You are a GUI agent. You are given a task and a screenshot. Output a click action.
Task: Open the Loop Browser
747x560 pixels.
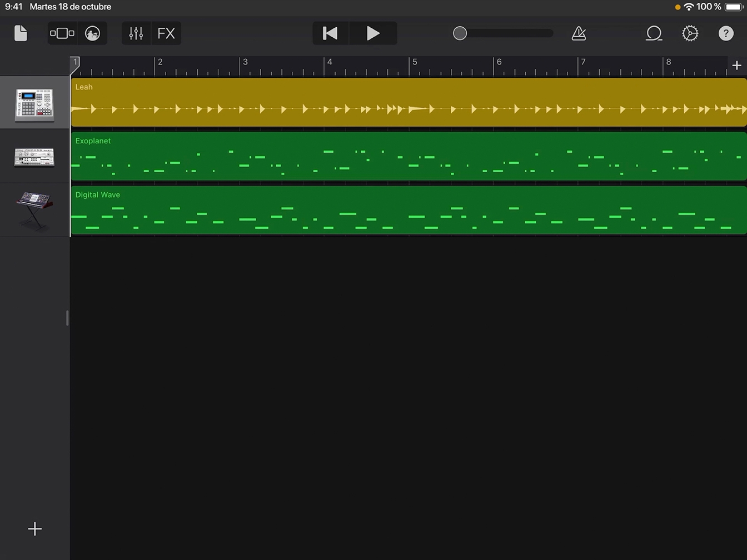coord(654,33)
